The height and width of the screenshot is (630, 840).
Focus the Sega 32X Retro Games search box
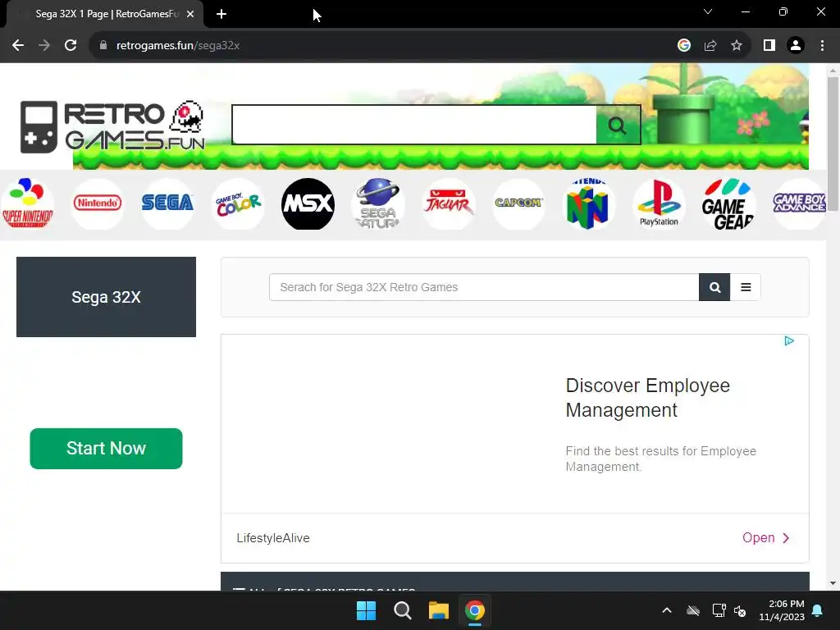[x=484, y=287]
